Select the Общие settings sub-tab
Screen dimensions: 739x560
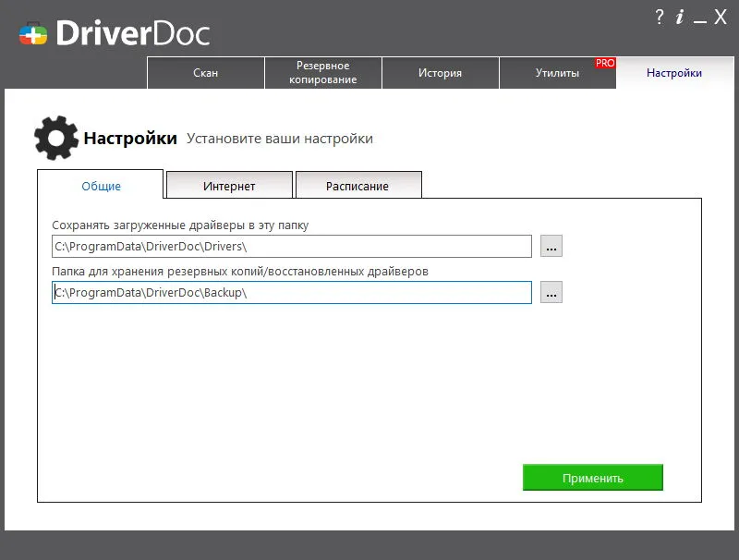[x=101, y=185]
